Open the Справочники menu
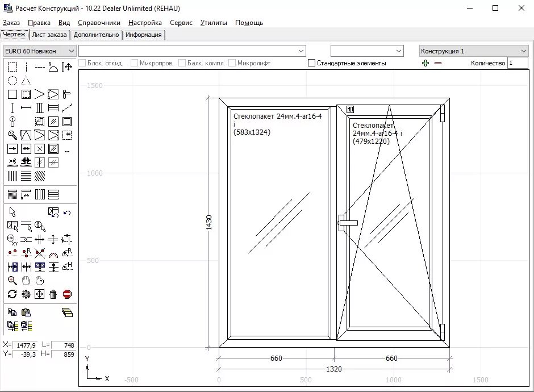534x392 pixels. pos(99,23)
